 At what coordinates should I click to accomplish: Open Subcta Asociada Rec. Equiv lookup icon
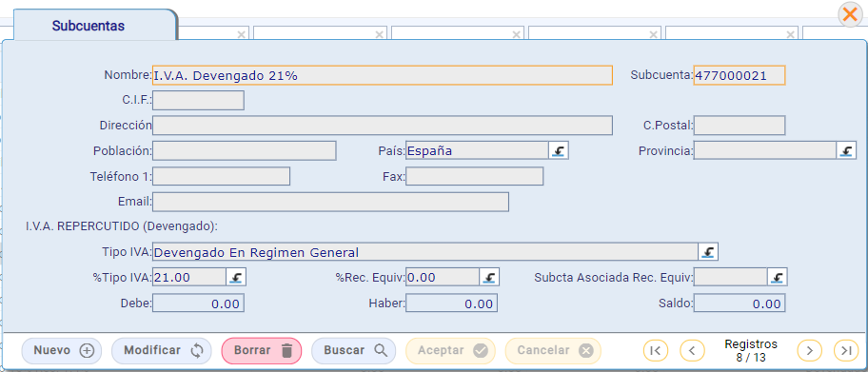tap(778, 277)
